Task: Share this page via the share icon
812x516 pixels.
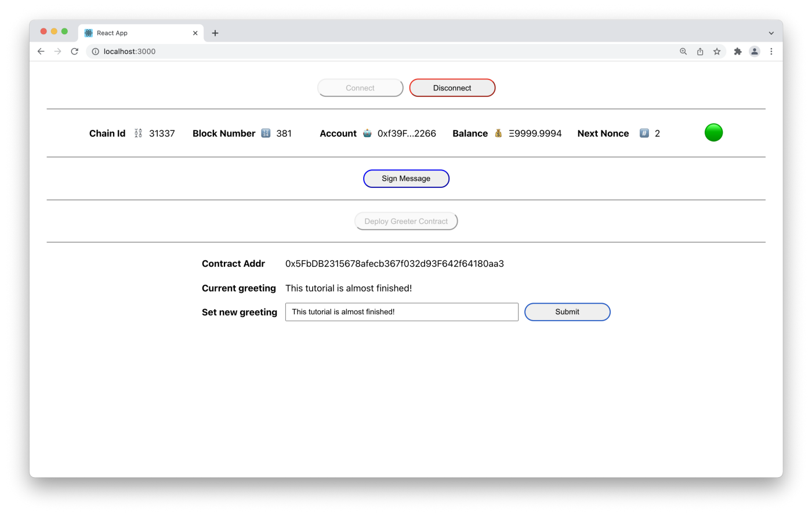Action: pyautogui.click(x=700, y=51)
